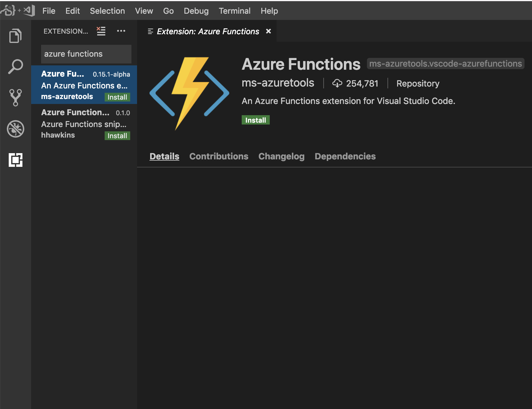Open the File menu
Screen dimensions: 532x409
49,11
